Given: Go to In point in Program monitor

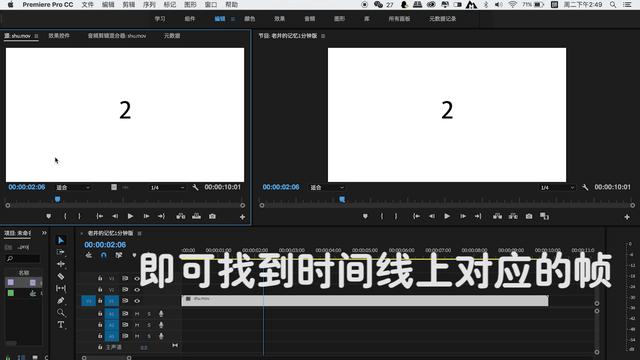Looking at the screenshot, I should pos(416,216).
